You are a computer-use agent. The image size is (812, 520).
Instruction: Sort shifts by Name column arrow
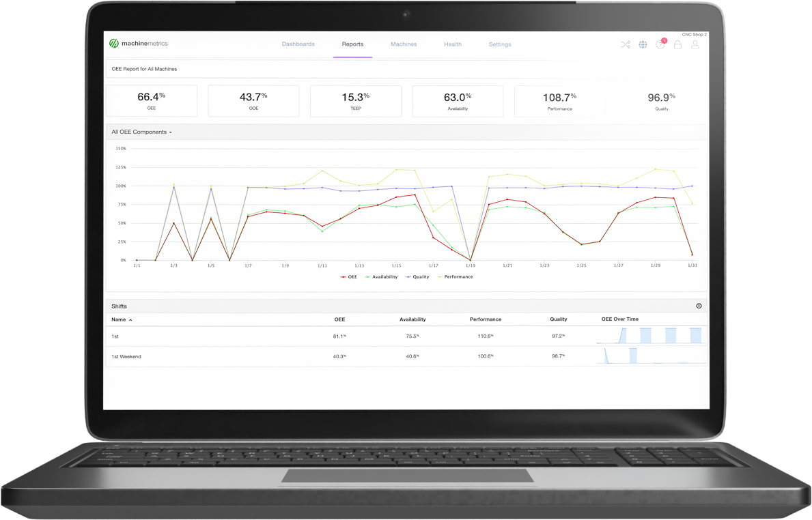[x=130, y=320]
